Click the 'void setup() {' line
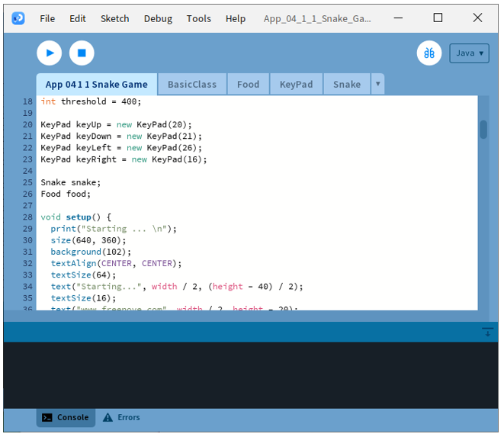 pyautogui.click(x=75, y=217)
